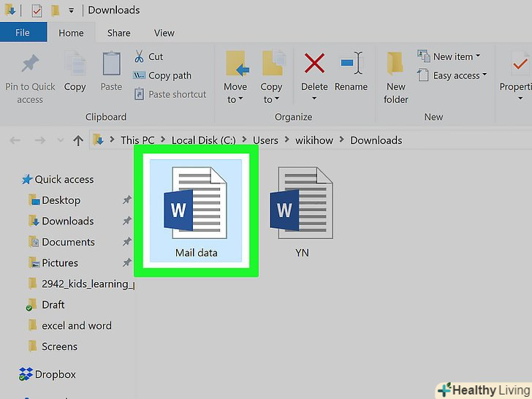Click the Copy path icon
The image size is (532, 399).
click(x=139, y=75)
